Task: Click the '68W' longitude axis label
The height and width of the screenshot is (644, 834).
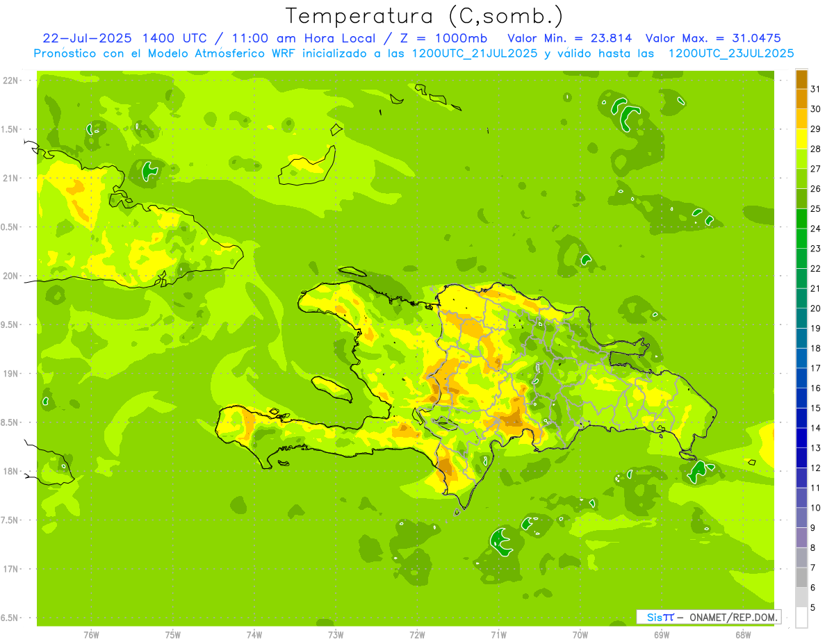Action: pos(743,634)
